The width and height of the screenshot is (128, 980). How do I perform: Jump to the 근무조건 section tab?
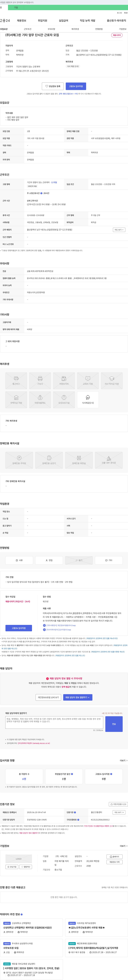point(28,29)
